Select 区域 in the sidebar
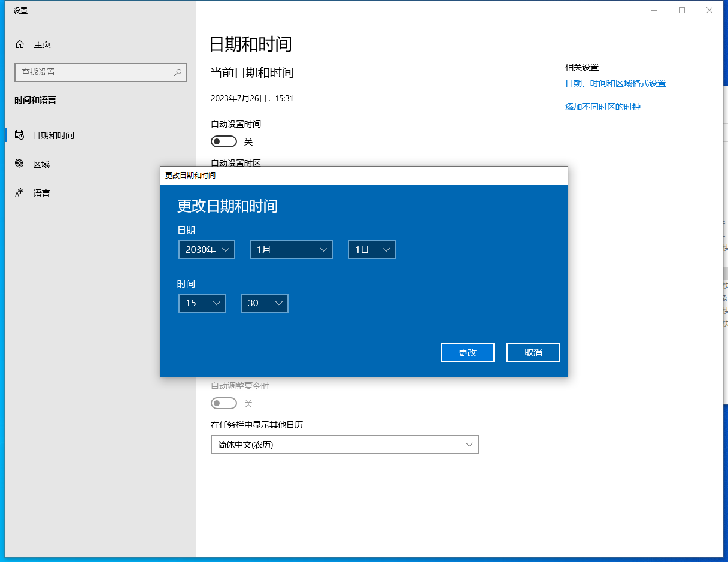The height and width of the screenshot is (562, 728). (x=101, y=164)
